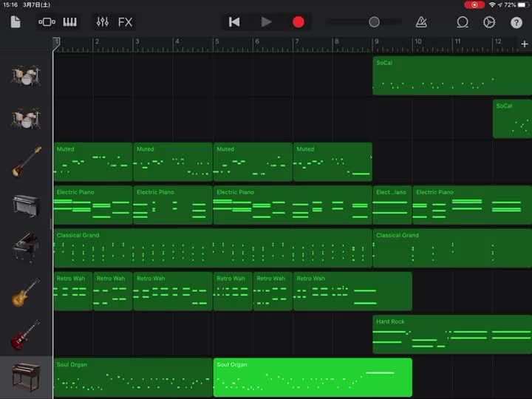Open the keyboard instrument view
Image resolution: width=532 pixels, height=399 pixels.
[x=70, y=22]
